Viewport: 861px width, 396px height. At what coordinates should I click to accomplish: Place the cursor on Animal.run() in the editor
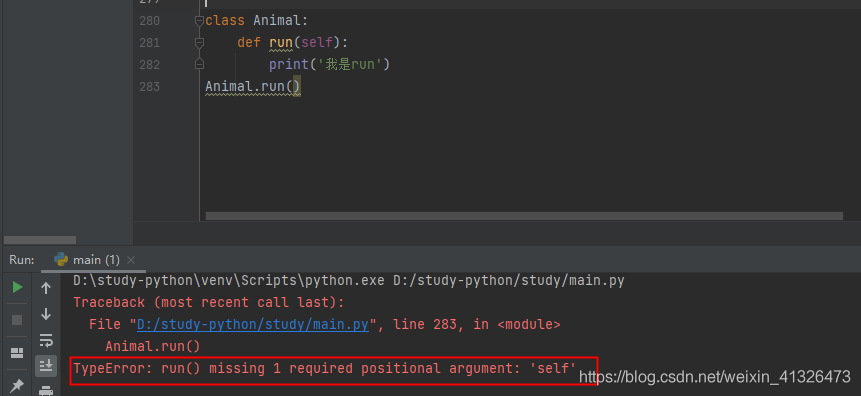point(253,87)
